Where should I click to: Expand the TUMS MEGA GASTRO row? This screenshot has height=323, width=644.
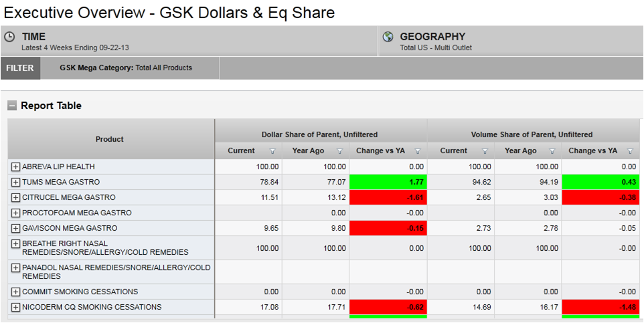point(16,182)
